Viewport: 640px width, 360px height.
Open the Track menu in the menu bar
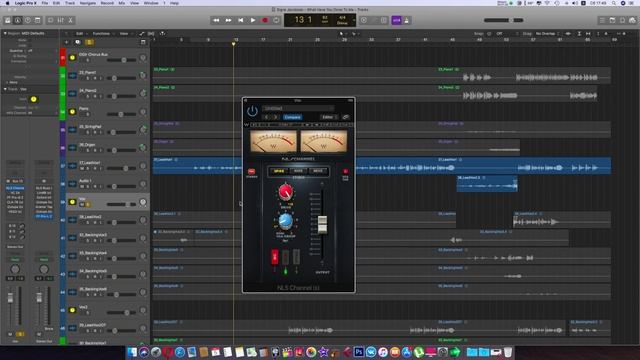pyautogui.click(x=70, y=3)
